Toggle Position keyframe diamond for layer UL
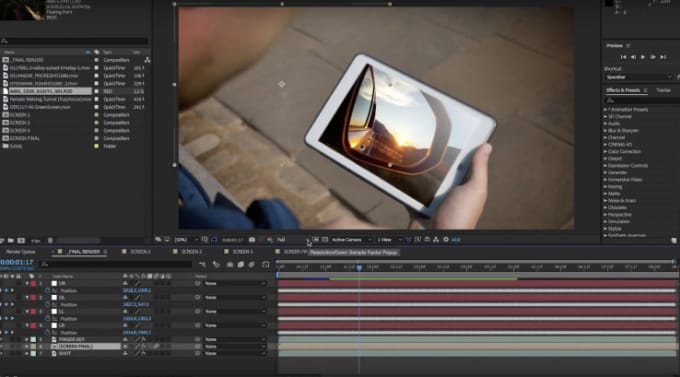 coord(6,305)
